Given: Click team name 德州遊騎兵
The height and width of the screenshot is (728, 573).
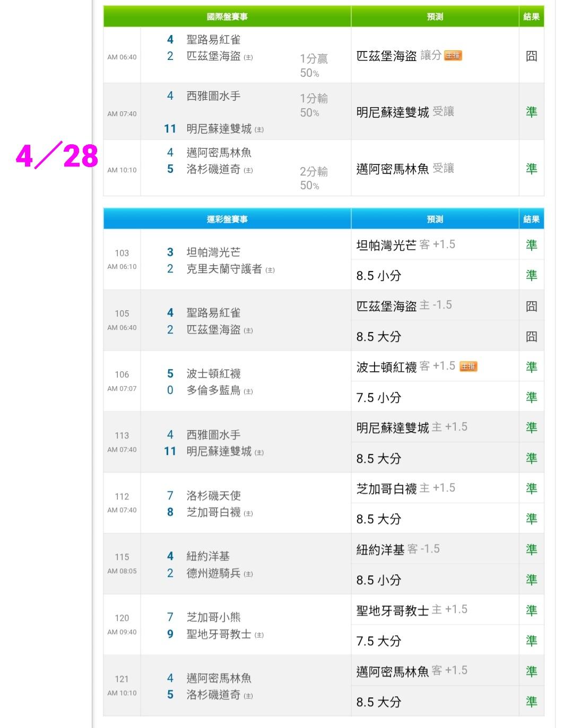Looking at the screenshot, I should pos(213,574).
